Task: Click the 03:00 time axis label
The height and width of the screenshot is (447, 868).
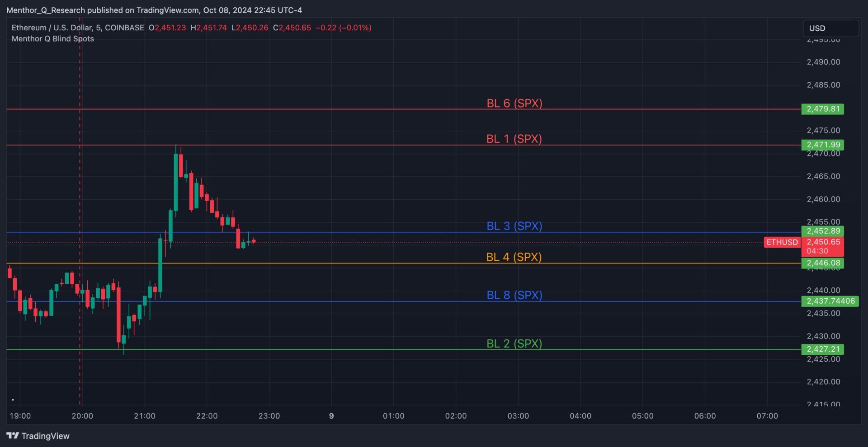Action: tap(518, 416)
